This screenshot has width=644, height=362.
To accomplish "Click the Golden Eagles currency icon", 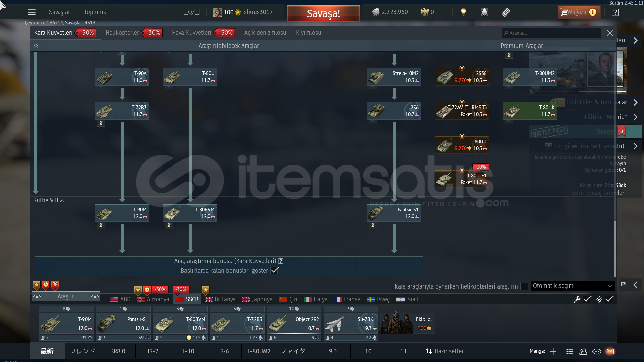I will pyautogui.click(x=425, y=12).
